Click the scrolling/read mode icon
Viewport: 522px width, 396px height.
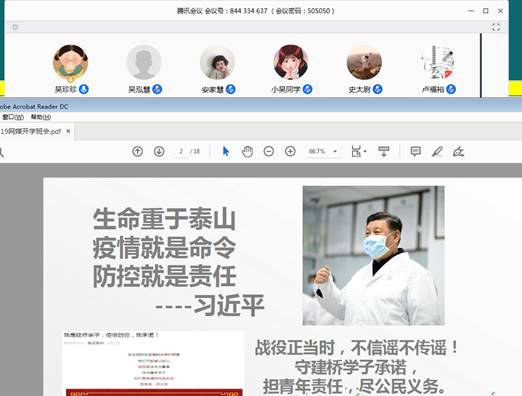click(384, 151)
